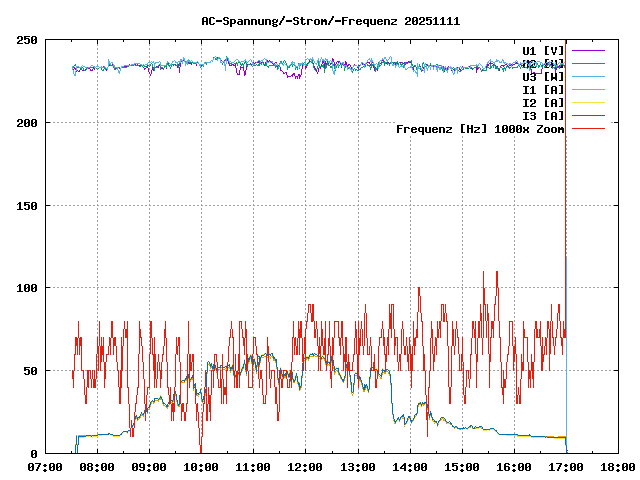Select the I1 [A] legend entry
This screenshot has height=480, width=640.
(x=543, y=89)
